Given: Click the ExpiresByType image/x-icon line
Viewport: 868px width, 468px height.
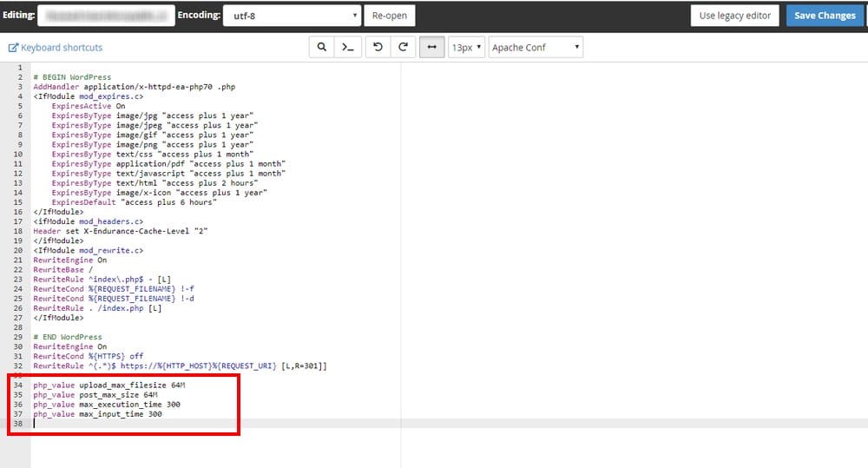Looking at the screenshot, I should [160, 192].
